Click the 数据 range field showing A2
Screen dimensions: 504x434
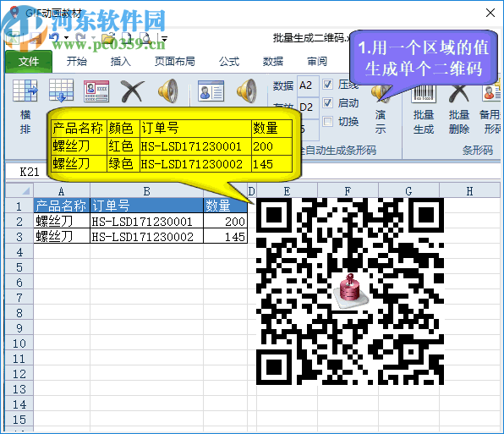point(308,85)
